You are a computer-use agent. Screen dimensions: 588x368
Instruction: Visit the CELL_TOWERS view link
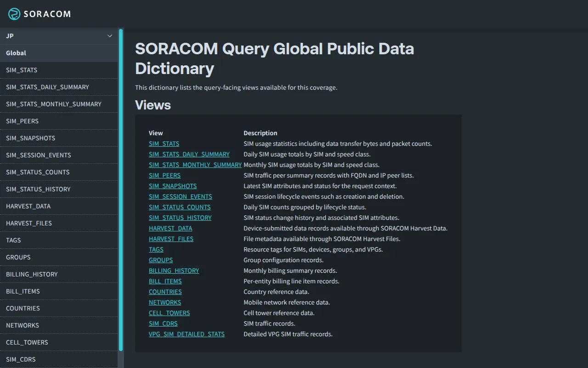click(x=170, y=313)
